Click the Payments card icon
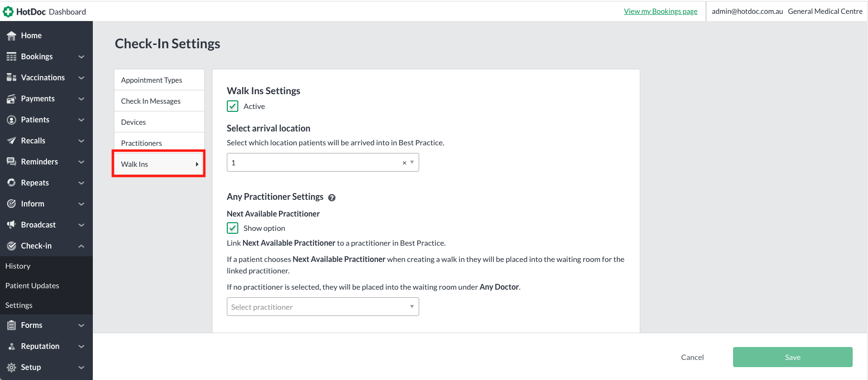This screenshot has width=868, height=380. coord(11,98)
